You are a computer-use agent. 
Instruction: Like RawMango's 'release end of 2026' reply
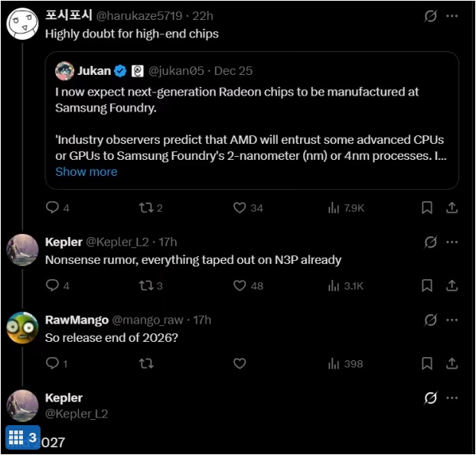pos(240,363)
